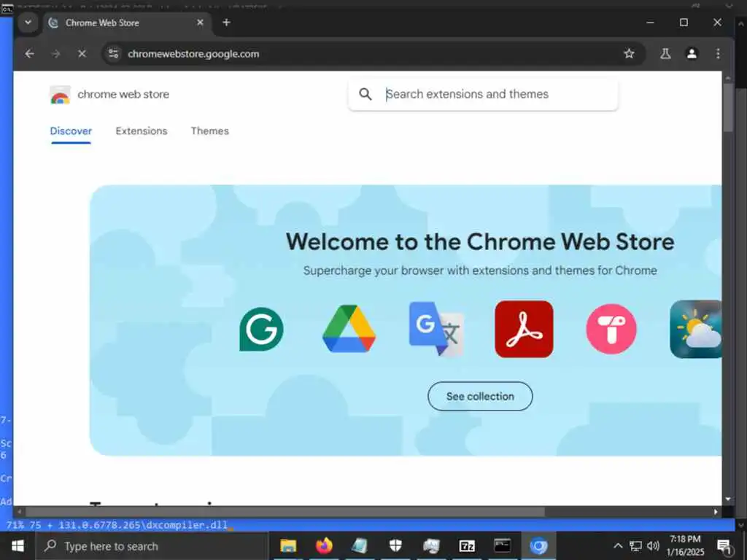Close the Chrome Web Store tab

(200, 23)
